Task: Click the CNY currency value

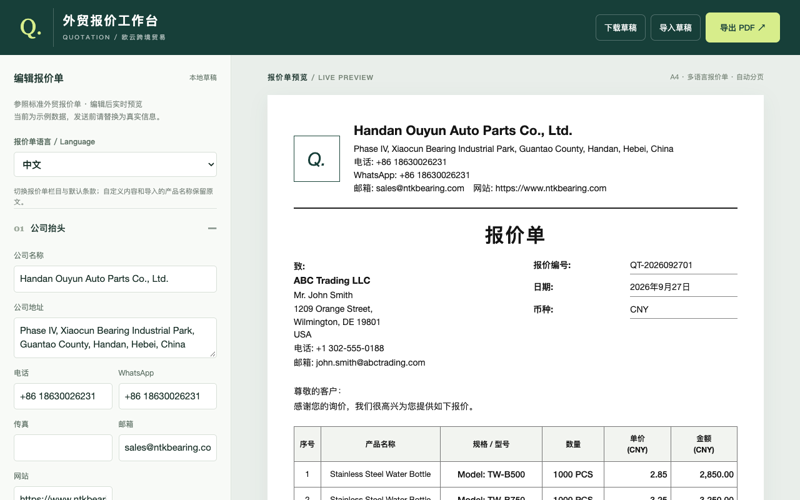Action: (639, 309)
